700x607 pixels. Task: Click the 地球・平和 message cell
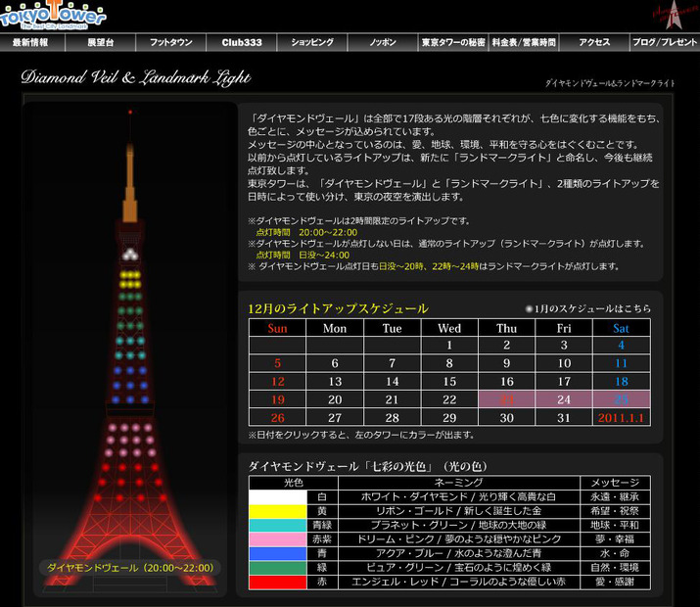pos(615,526)
